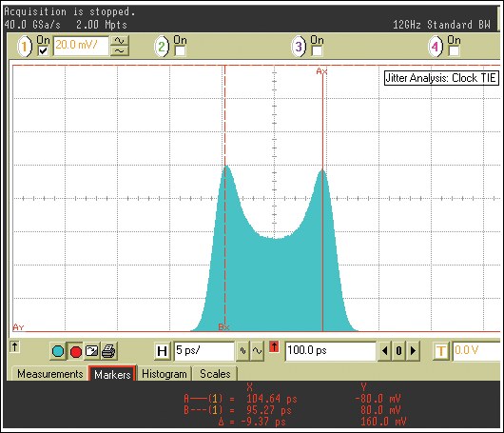504x433 pixels.
Task: Enable the channel 2 On checkbox
Action: [x=180, y=50]
